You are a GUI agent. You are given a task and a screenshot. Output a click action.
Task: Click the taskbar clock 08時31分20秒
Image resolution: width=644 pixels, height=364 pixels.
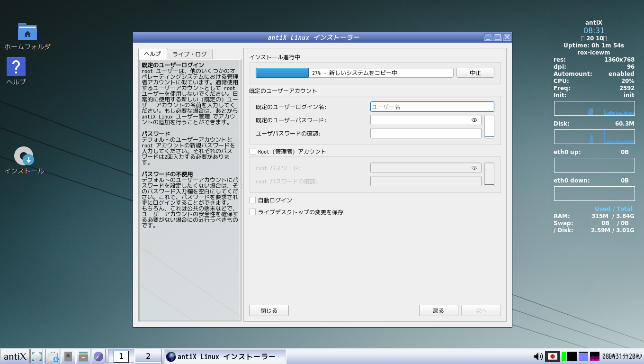pyautogui.click(x=622, y=356)
